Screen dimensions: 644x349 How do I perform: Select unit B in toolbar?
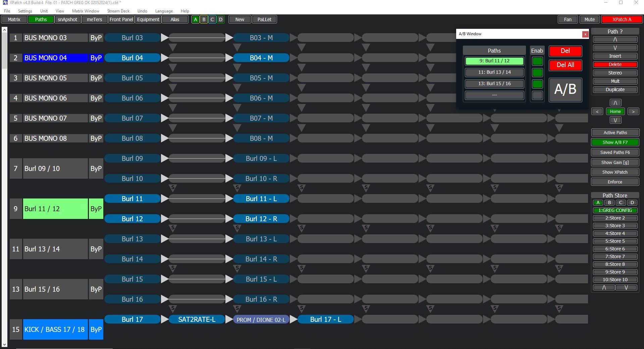(204, 19)
